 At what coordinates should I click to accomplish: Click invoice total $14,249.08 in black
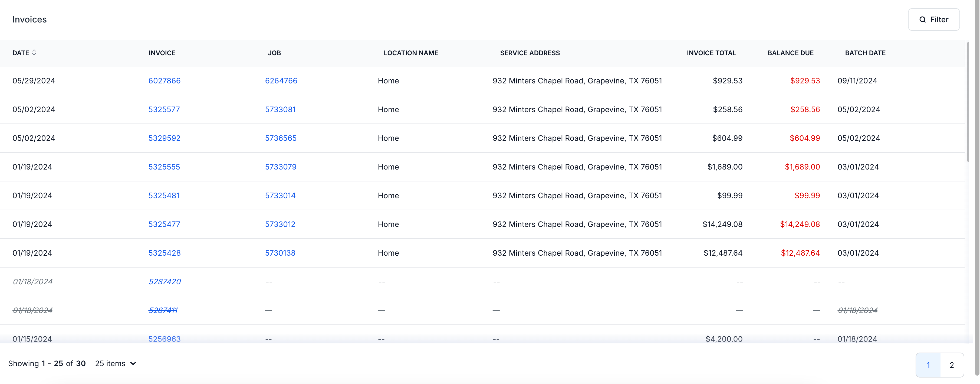[722, 224]
